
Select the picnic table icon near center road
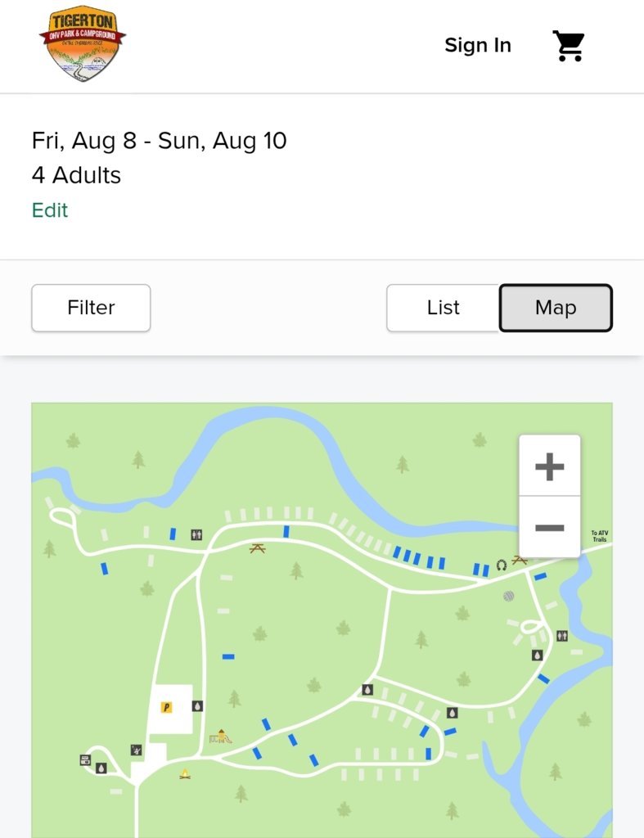(258, 548)
